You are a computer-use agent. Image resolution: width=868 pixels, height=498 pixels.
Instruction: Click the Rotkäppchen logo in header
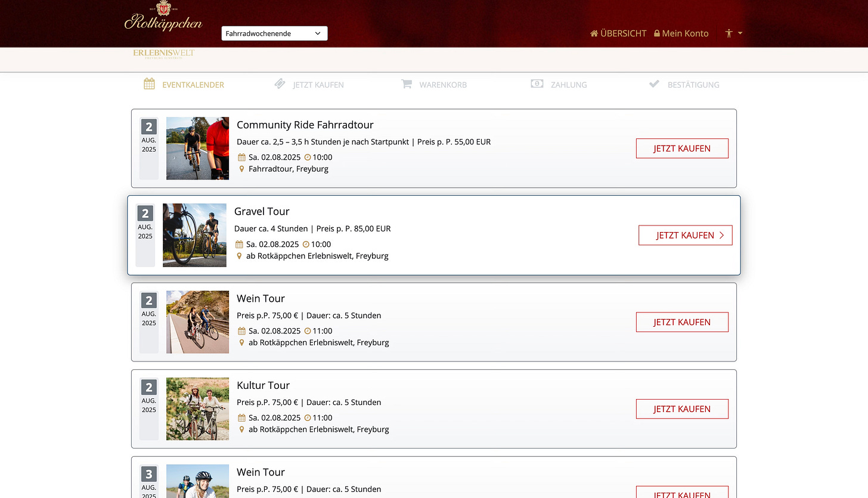(163, 17)
